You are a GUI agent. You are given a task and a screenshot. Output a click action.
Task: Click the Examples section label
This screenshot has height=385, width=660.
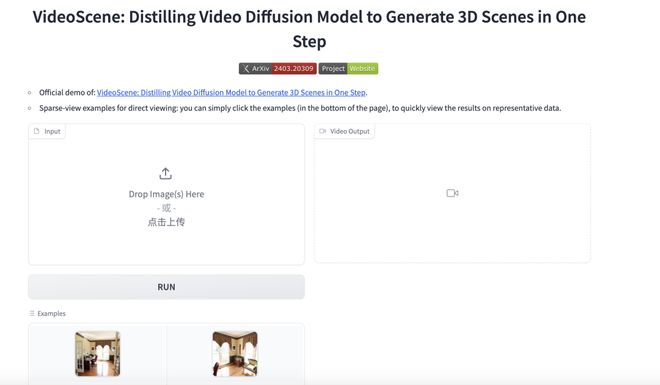click(51, 313)
